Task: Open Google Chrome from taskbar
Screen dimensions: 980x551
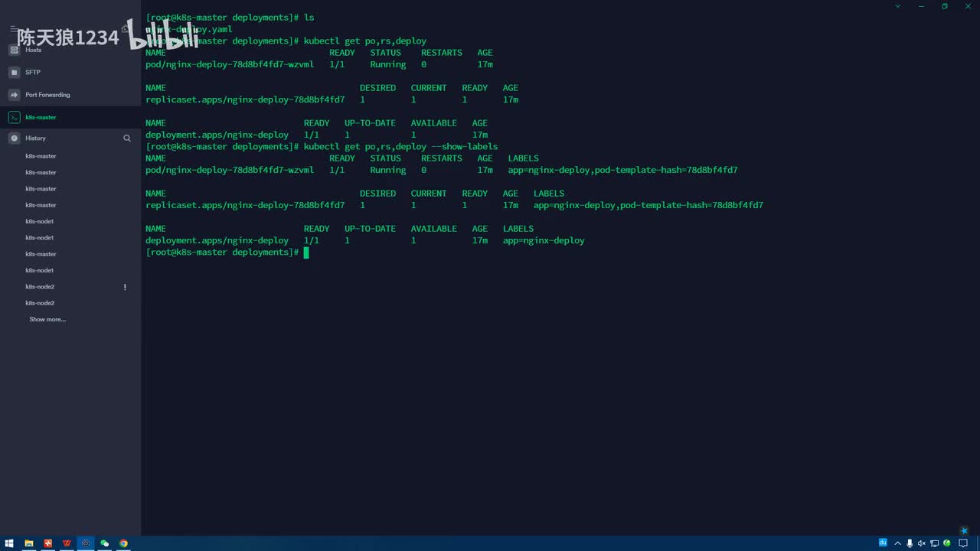Action: 123,543
